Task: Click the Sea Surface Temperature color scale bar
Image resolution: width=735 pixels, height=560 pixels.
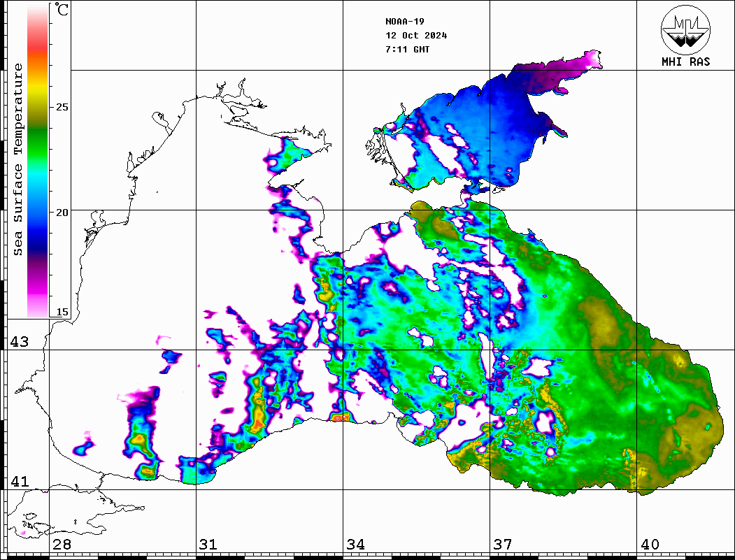Action: (38, 161)
